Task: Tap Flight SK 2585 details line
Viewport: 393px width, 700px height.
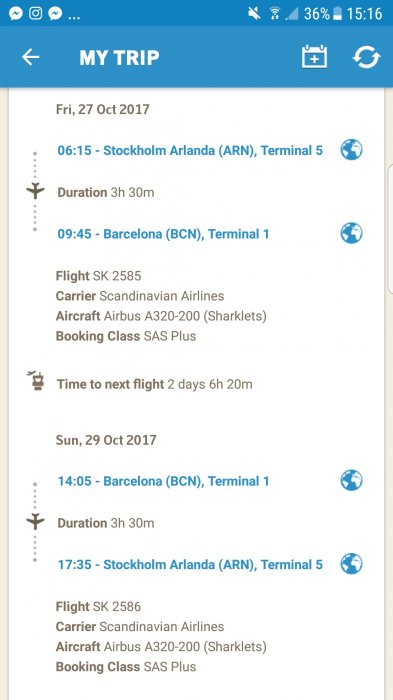Action: point(98,276)
